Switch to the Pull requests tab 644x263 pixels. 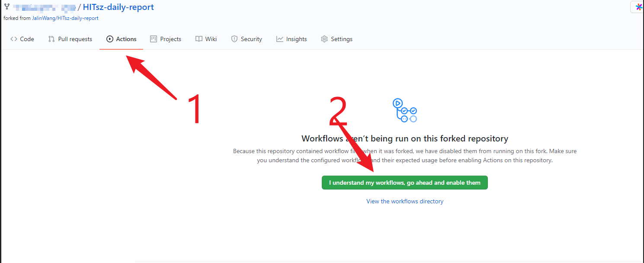coord(70,39)
